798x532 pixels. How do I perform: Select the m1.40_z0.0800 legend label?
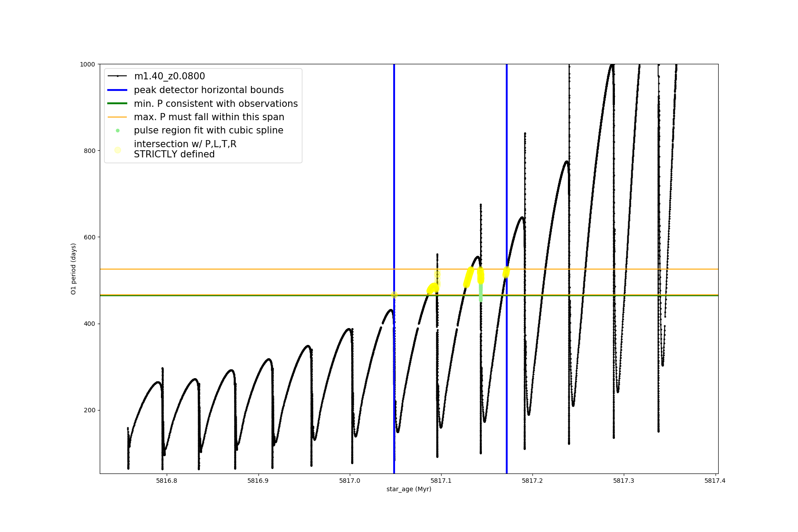coord(169,76)
